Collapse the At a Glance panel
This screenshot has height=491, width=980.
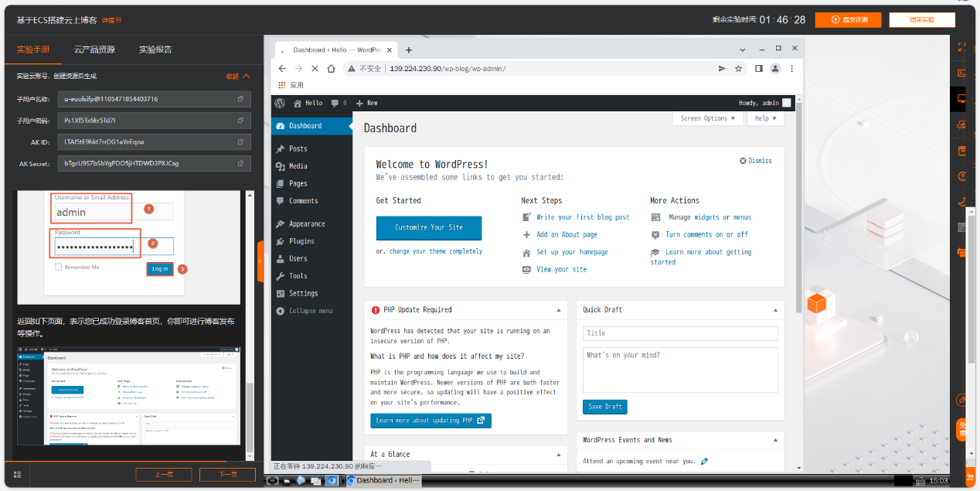[x=559, y=455]
